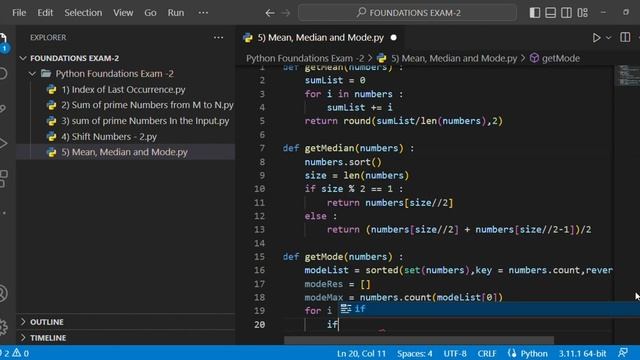
Task: Split the editor to the right
Action: [x=625, y=38]
